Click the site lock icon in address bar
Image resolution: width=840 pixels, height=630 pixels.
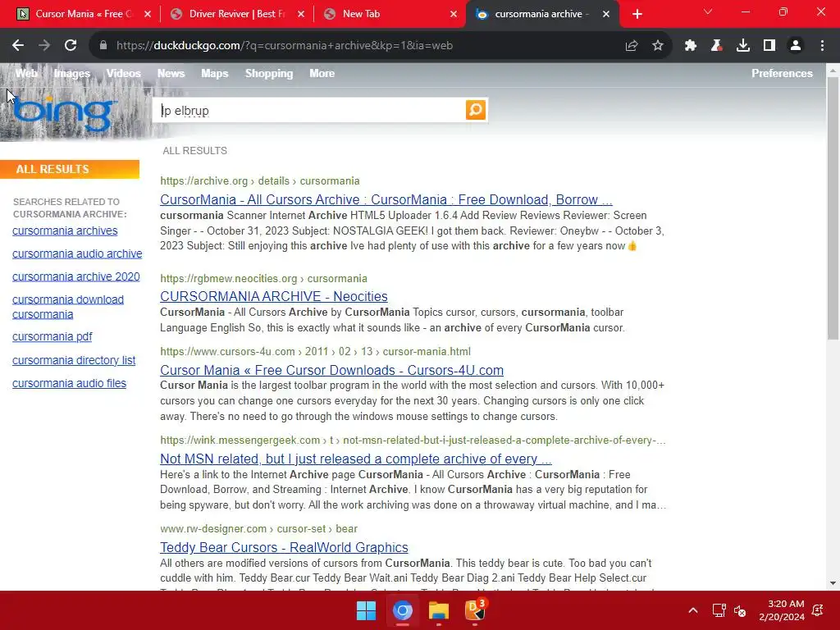click(103, 46)
